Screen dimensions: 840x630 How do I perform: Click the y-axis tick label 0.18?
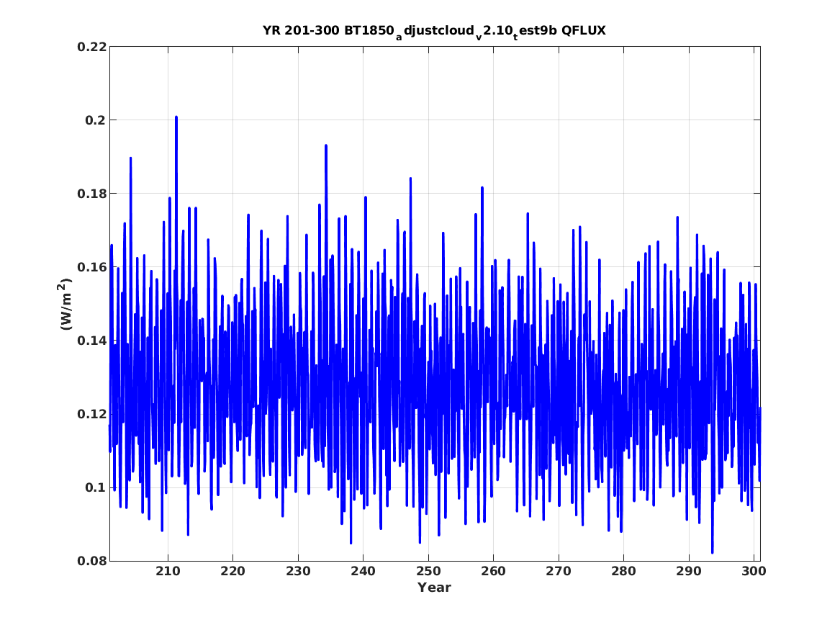(91, 194)
